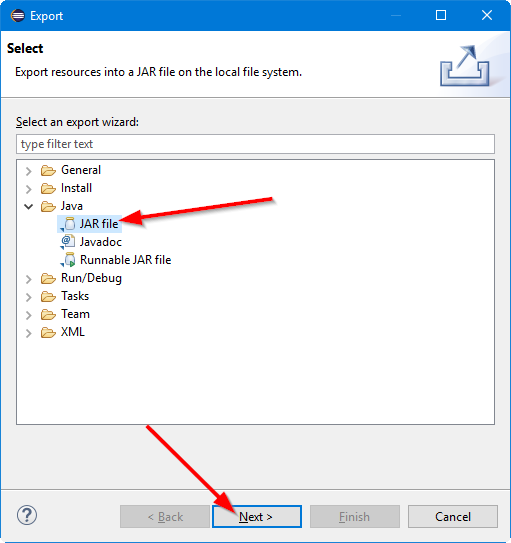Click the XML folder icon

(48, 332)
